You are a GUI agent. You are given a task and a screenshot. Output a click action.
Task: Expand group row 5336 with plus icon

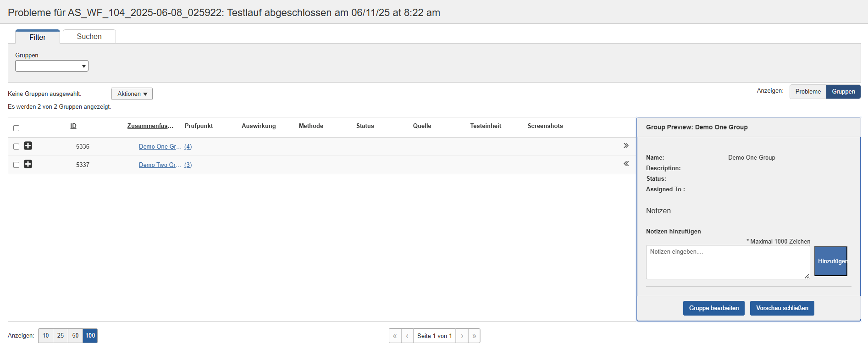pos(28,146)
